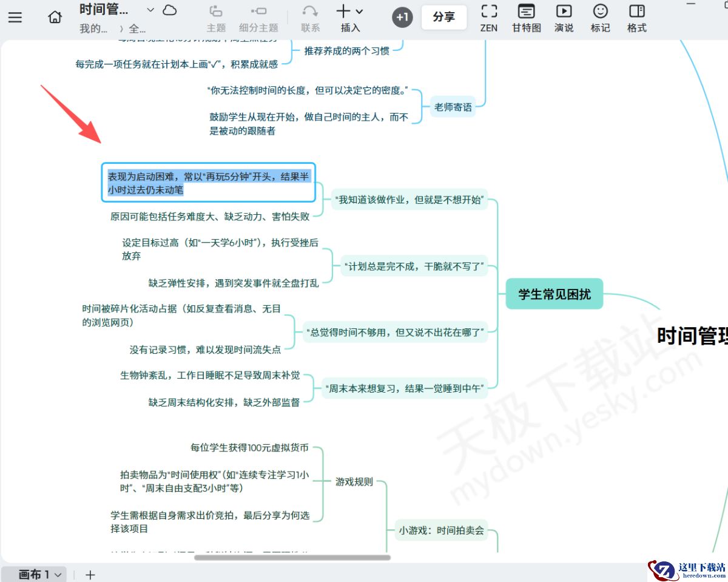Click the +1 collaborator avatar

402,18
